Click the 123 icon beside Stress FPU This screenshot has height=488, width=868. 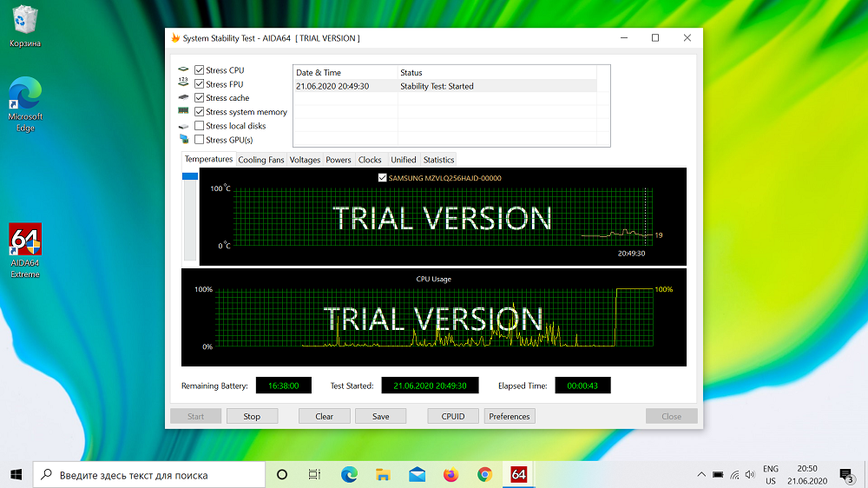coord(184,82)
